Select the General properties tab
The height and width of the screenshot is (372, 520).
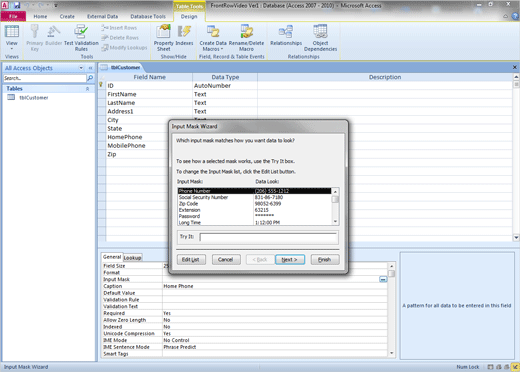[x=112, y=257]
